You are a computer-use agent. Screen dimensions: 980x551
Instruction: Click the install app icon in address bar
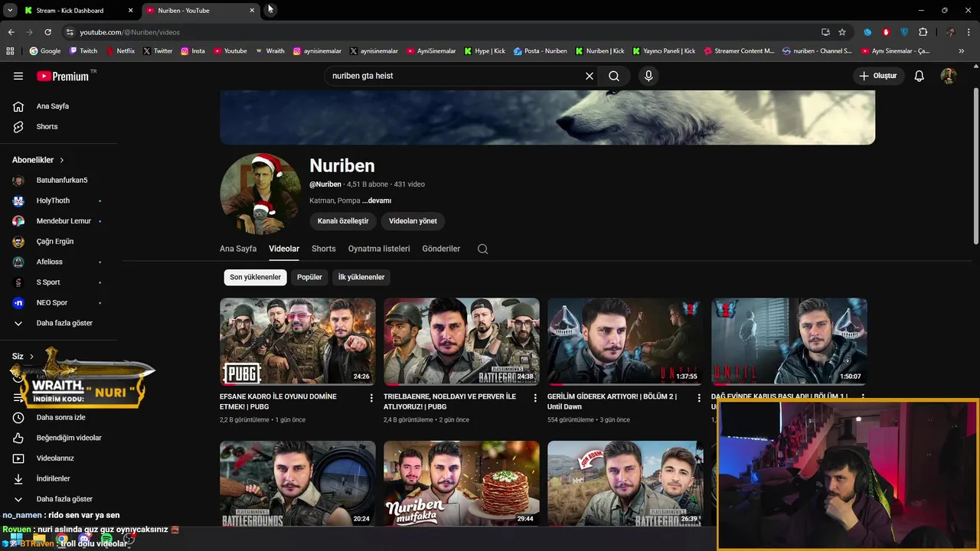825,32
